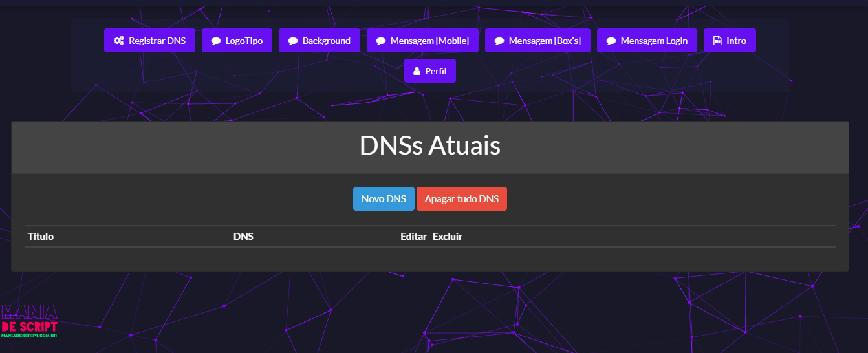Click the chat icon on Mensagem [Box's]
868x353 pixels.
point(499,41)
